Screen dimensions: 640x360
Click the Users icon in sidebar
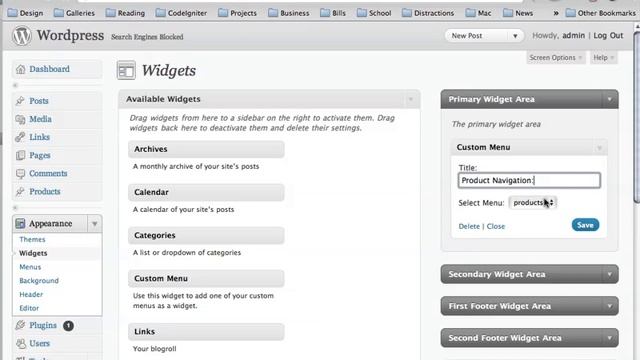20,343
